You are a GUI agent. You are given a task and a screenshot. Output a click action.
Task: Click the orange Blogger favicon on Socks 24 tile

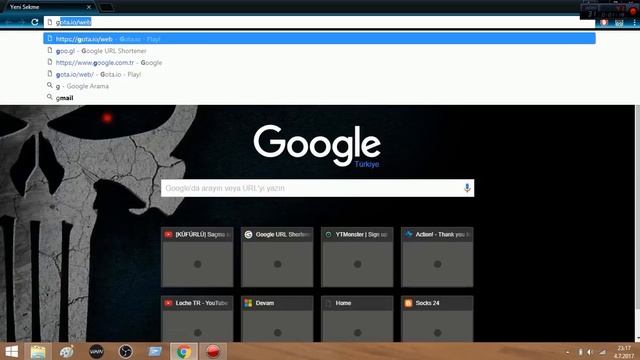click(x=408, y=303)
